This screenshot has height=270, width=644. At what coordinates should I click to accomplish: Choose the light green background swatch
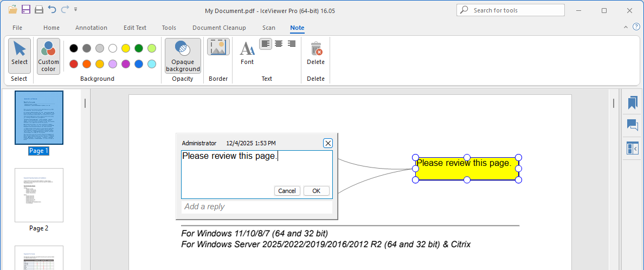point(152,48)
